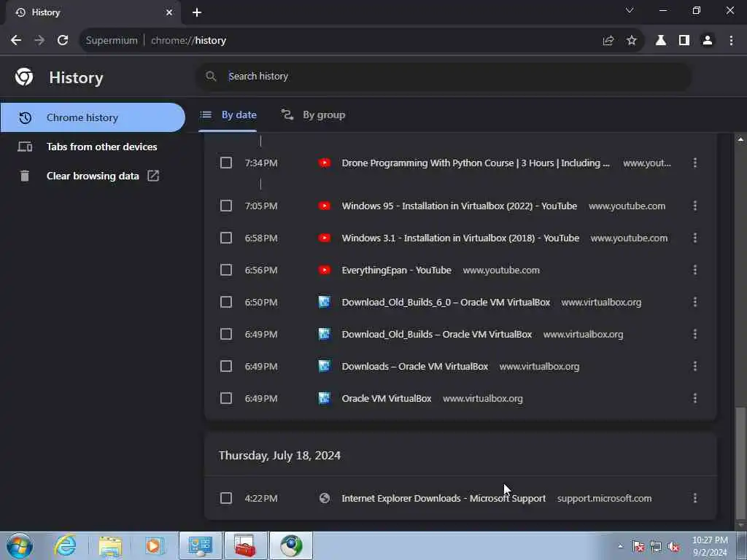The height and width of the screenshot is (560, 747).
Task: Check the Download_Old_Builds_6_0 entry
Action: coord(226,302)
